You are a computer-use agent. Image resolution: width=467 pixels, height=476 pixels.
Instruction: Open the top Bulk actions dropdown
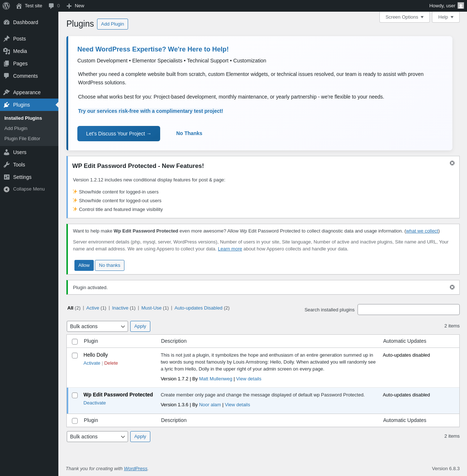(x=97, y=326)
